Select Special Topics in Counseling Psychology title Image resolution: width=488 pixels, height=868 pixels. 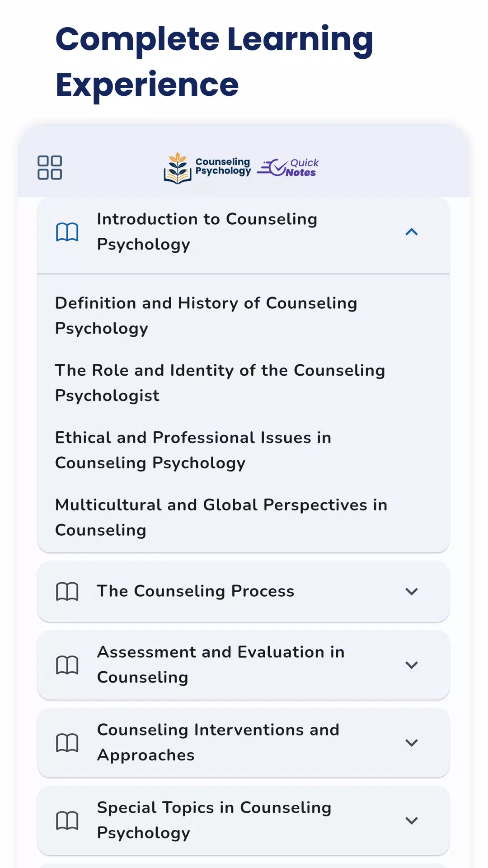click(214, 821)
